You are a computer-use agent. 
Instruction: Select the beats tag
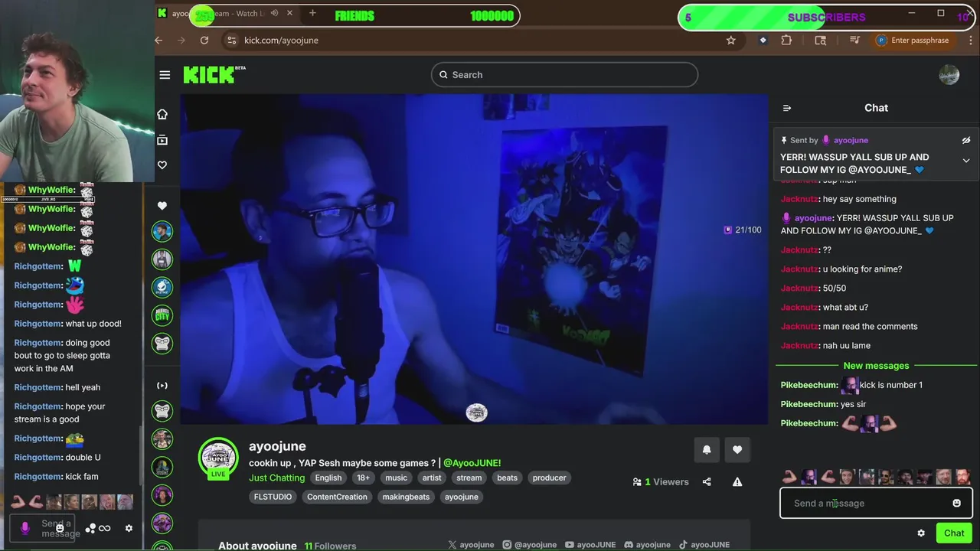tap(507, 478)
